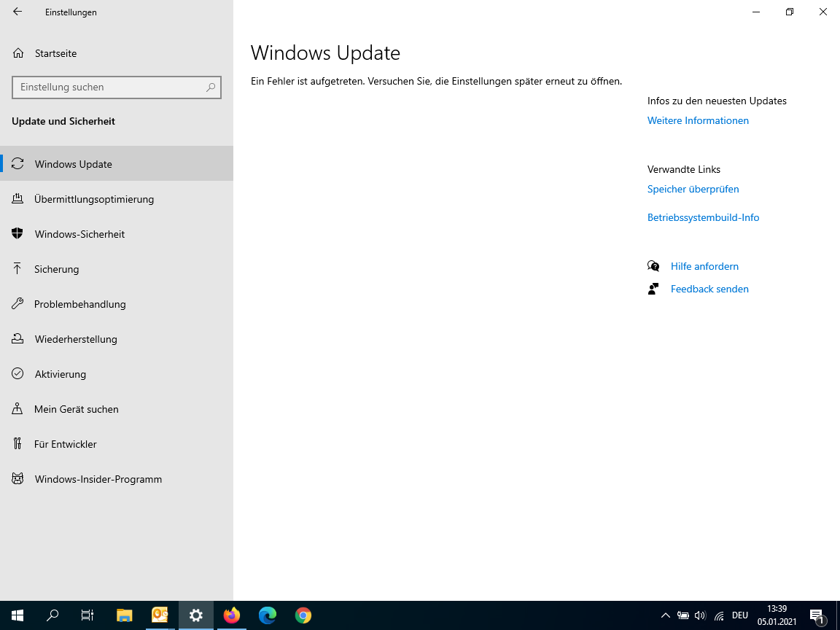This screenshot has height=630, width=840.
Task: Open the notification center icon
Action: [817, 615]
